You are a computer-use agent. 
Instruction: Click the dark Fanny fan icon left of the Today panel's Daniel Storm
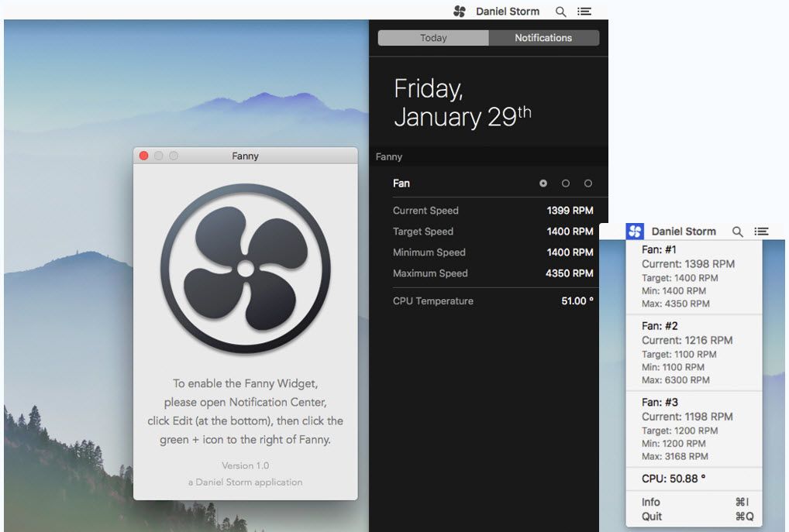(460, 11)
